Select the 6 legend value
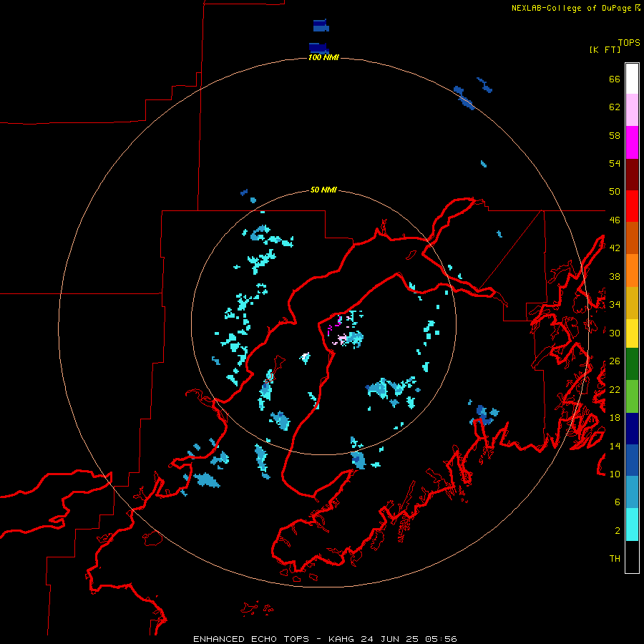Image resolution: width=644 pixels, height=644 pixels. click(x=618, y=502)
